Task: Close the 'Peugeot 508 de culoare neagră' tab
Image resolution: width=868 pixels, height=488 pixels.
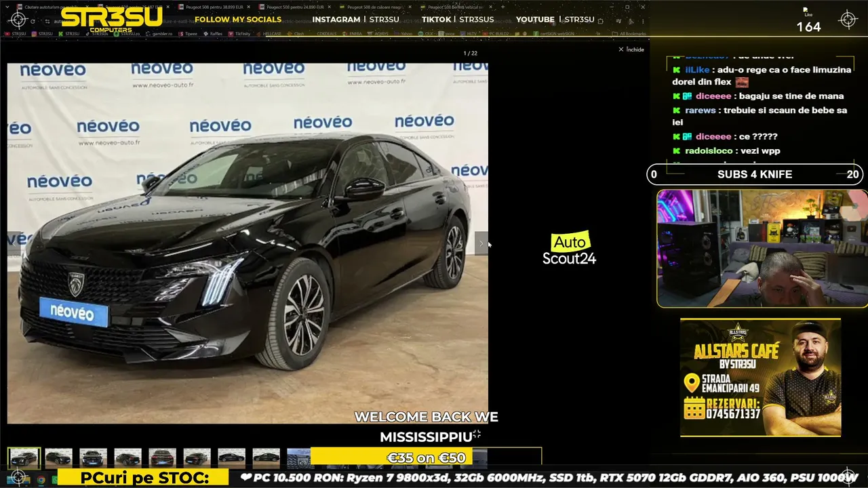Action: click(410, 7)
